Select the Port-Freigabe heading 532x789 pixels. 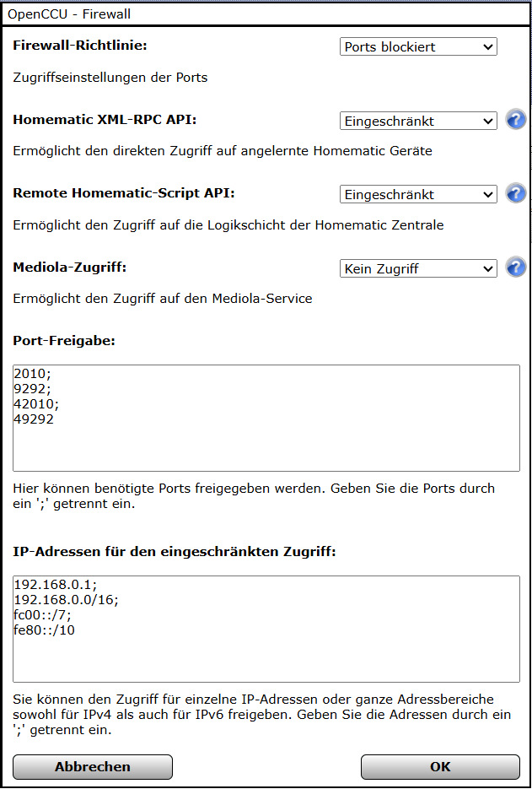(64, 341)
